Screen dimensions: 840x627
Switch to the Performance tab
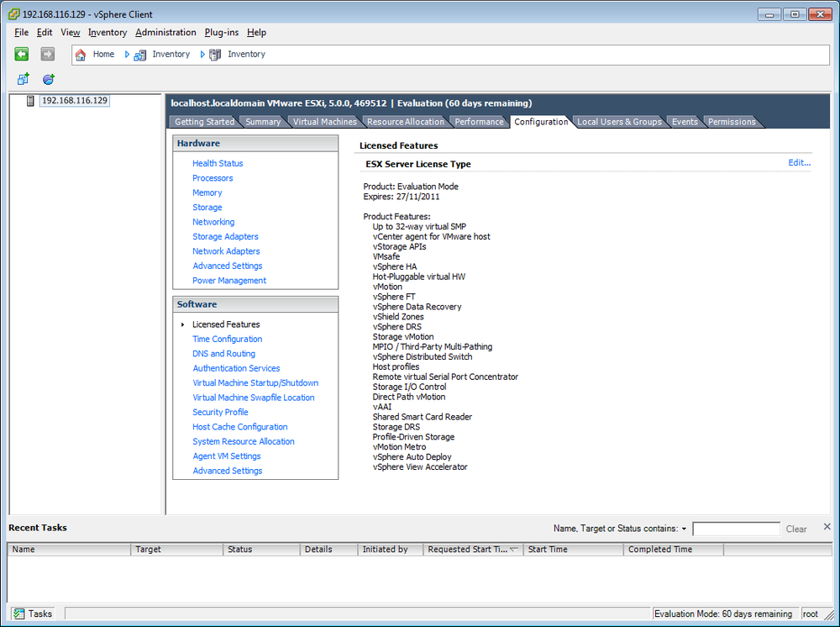tap(479, 122)
